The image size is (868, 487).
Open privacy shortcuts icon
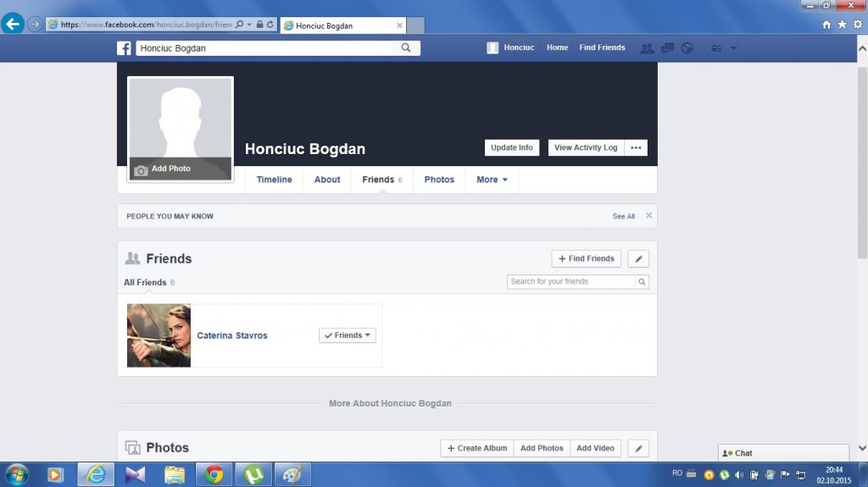(x=716, y=48)
